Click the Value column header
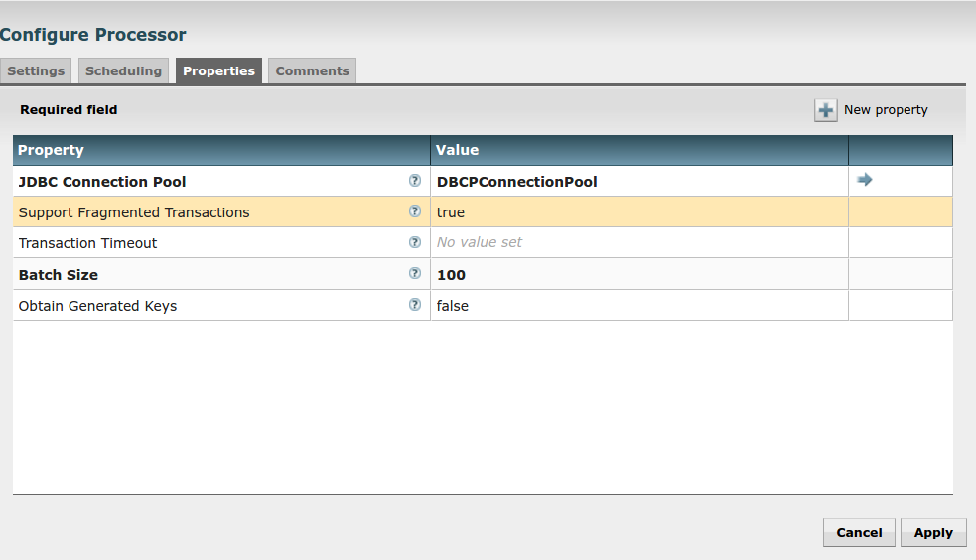The width and height of the screenshot is (976, 560). [638, 150]
